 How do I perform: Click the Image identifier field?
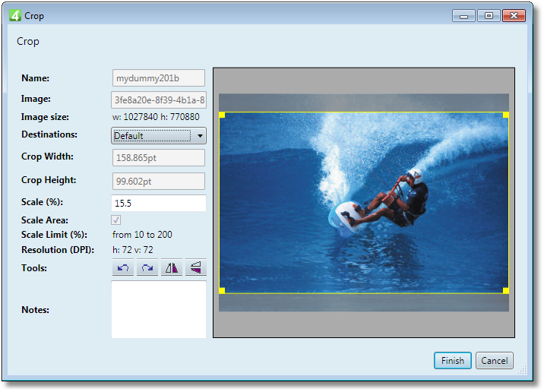[159, 100]
